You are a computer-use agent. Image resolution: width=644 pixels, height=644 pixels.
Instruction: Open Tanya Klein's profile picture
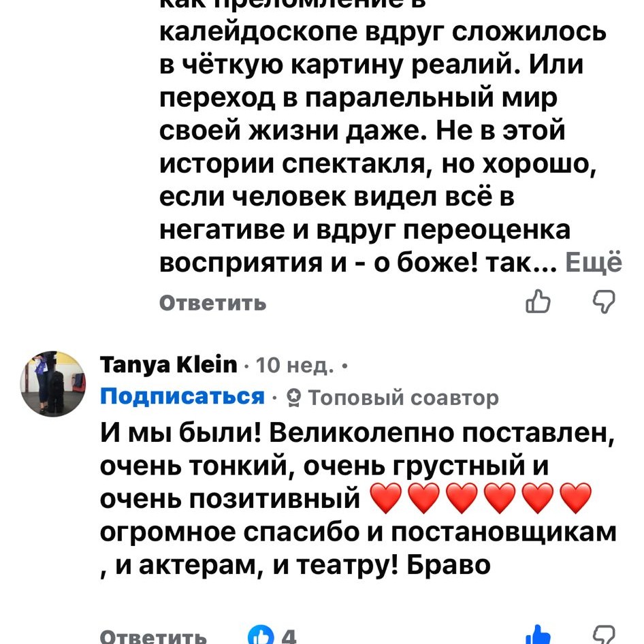pyautogui.click(x=53, y=383)
